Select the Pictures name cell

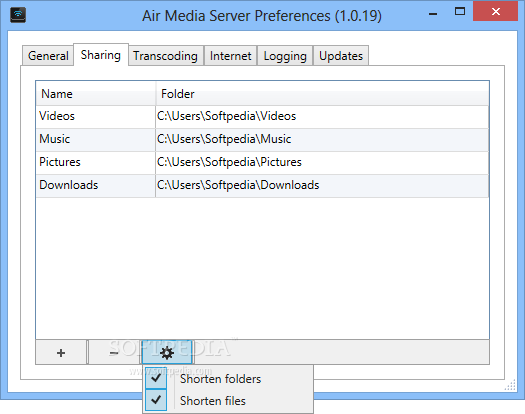(96, 162)
